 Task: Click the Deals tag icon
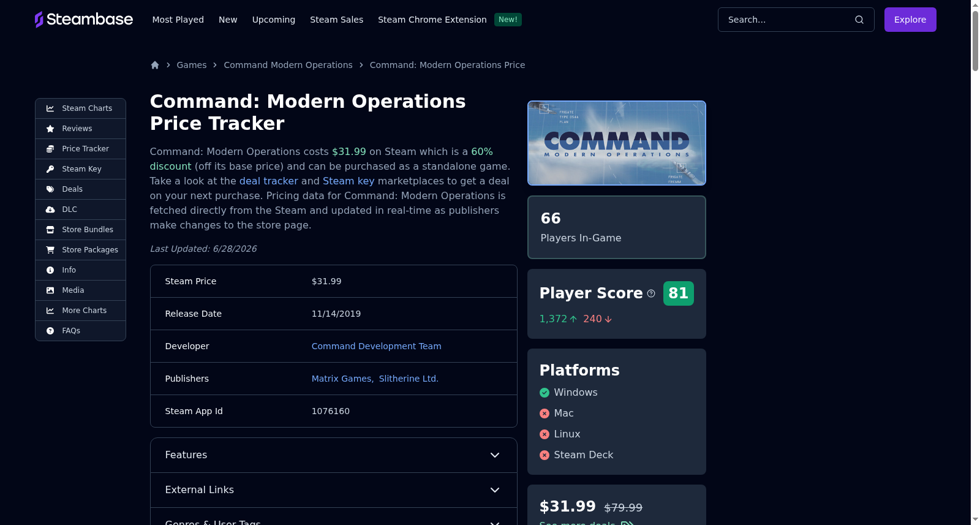pos(50,189)
